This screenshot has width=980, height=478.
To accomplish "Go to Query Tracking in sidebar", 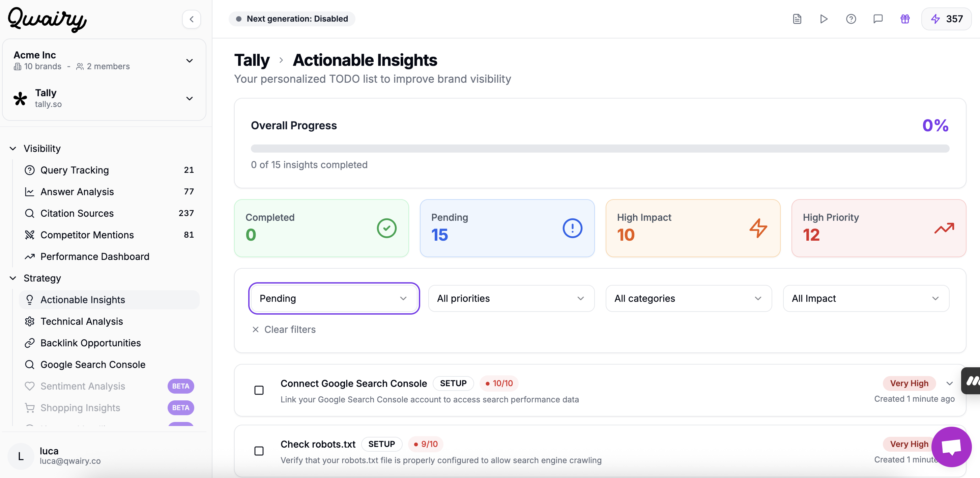I will [x=109, y=170].
